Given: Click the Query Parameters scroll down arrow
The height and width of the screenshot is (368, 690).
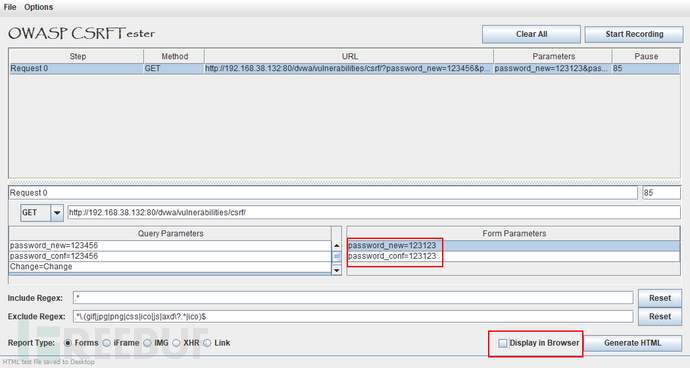Looking at the screenshot, I should point(337,270).
